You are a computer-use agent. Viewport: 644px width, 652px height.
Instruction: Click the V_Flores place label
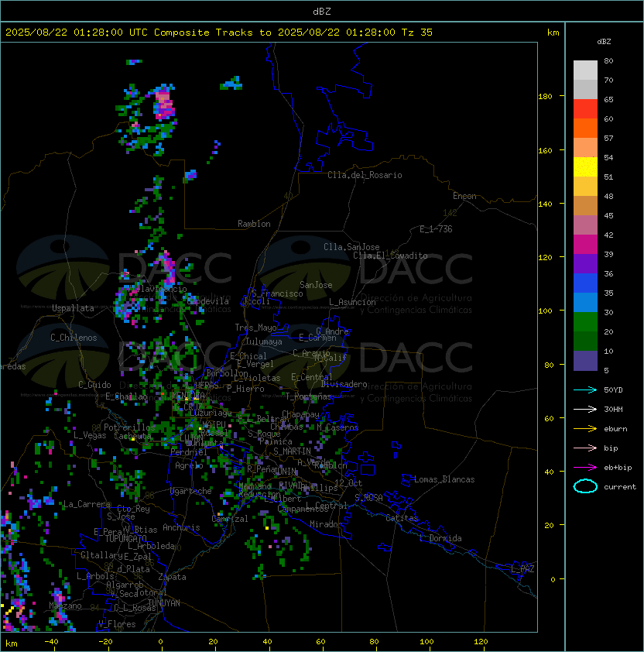[117, 624]
